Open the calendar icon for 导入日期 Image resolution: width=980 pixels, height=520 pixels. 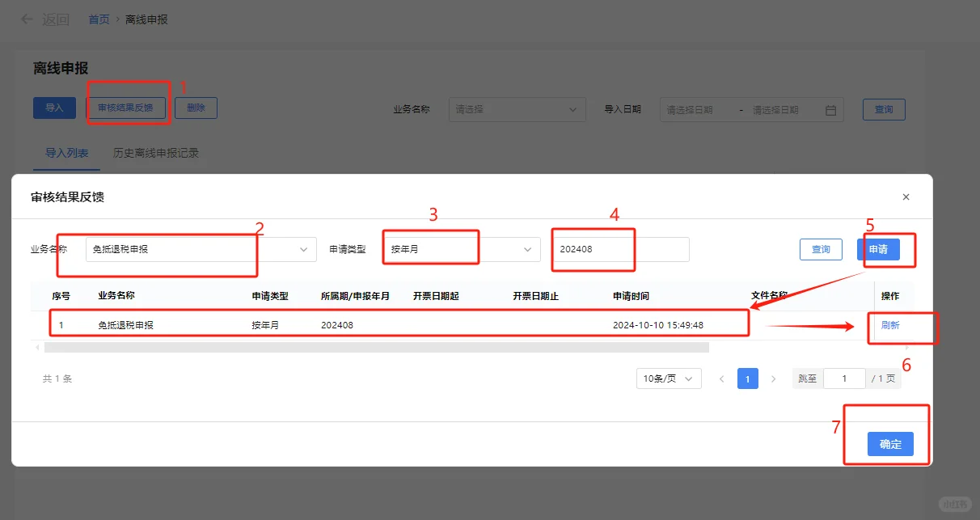(x=830, y=109)
